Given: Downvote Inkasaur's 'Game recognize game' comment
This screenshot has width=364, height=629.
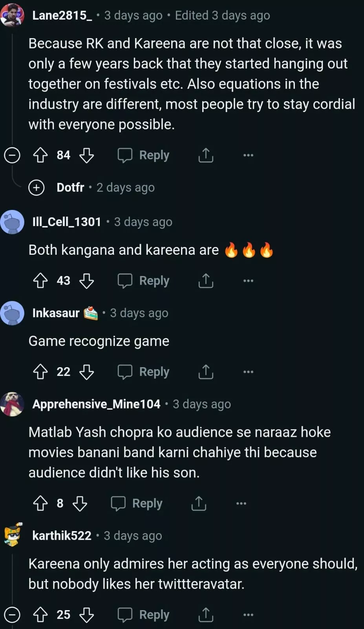Looking at the screenshot, I should (x=86, y=372).
